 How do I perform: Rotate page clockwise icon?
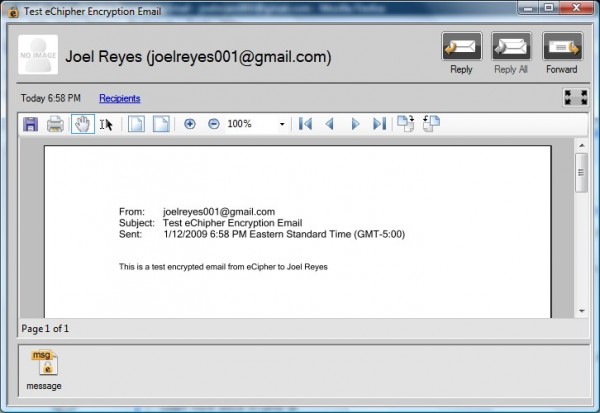406,124
